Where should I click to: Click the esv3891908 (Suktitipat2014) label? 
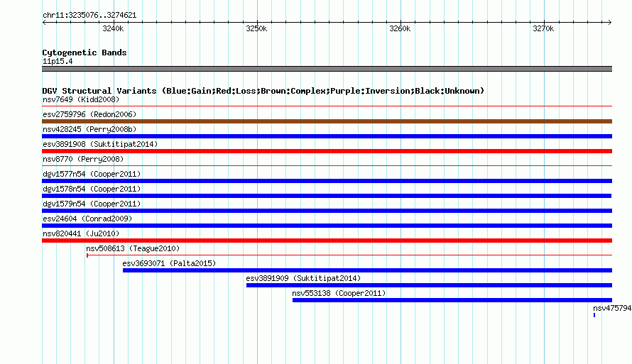tap(100, 144)
